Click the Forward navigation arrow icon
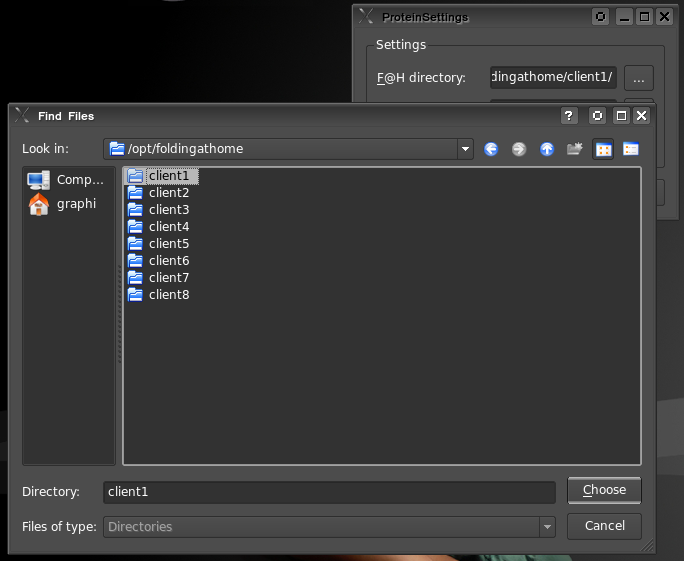This screenshot has height=561, width=684. [519, 149]
